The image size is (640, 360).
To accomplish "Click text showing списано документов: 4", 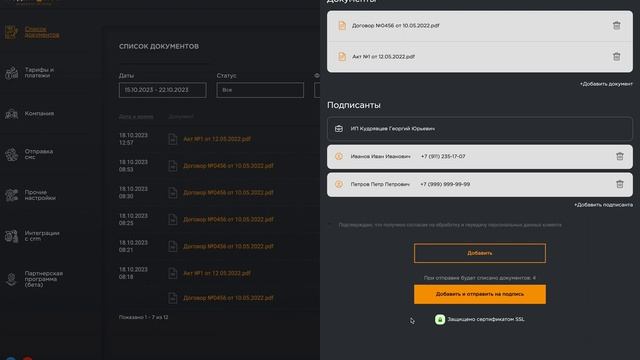I will coord(480,278).
